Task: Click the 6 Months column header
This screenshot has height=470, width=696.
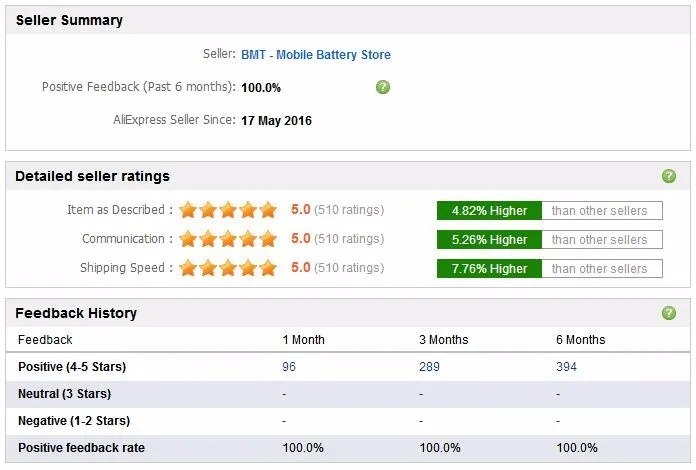Action: pos(581,340)
